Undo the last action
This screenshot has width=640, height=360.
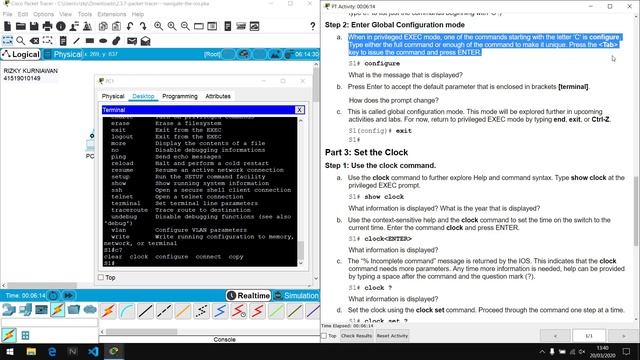[x=130, y=27]
